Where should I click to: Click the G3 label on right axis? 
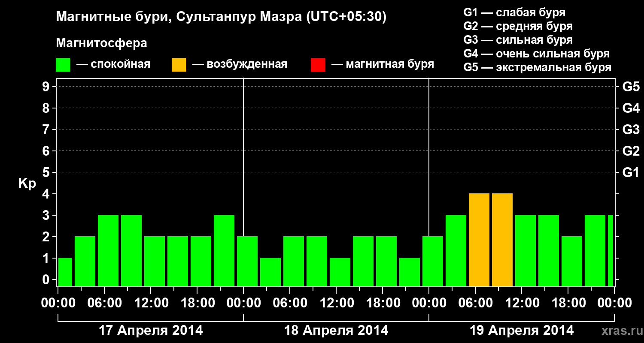[631, 130]
